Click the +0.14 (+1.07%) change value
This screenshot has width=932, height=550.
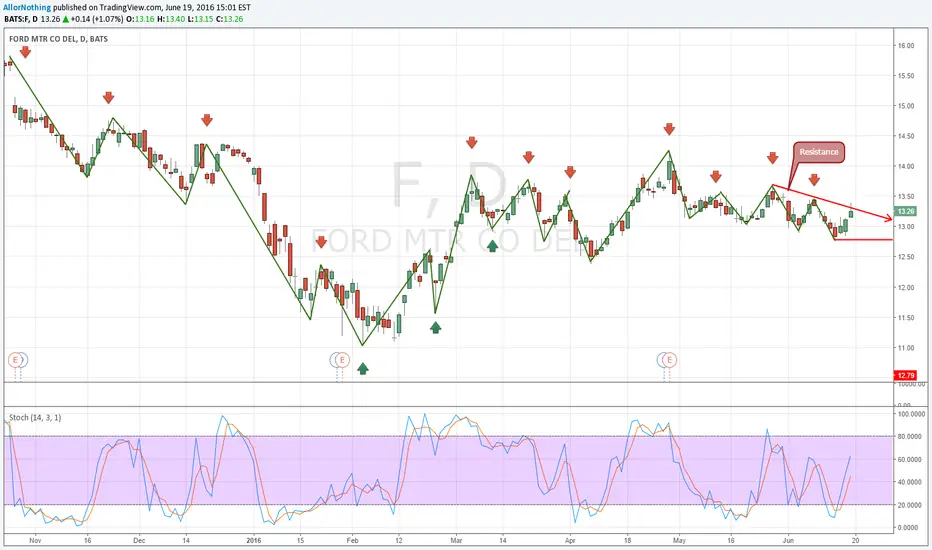click(97, 19)
